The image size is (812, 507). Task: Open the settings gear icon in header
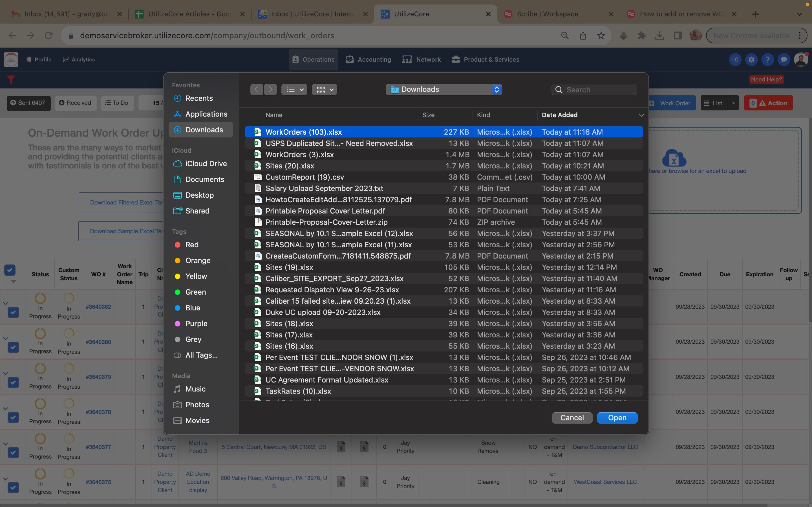(751, 60)
